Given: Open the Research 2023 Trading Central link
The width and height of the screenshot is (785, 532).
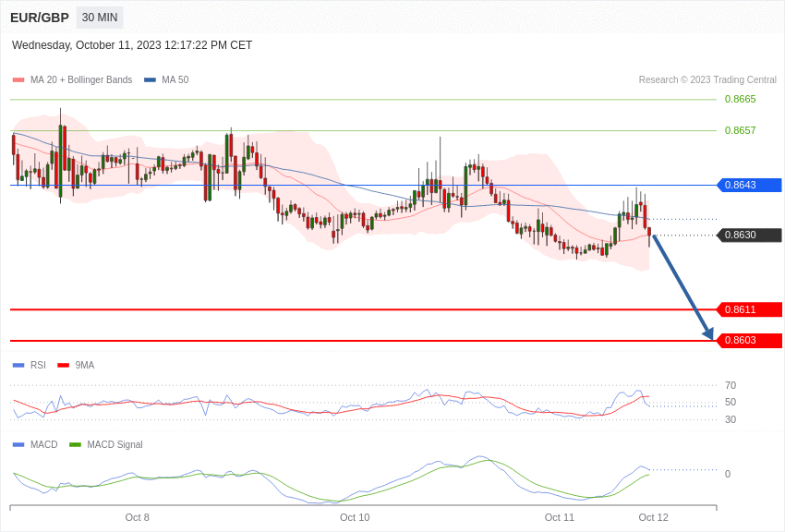Looking at the screenshot, I should pos(707,79).
